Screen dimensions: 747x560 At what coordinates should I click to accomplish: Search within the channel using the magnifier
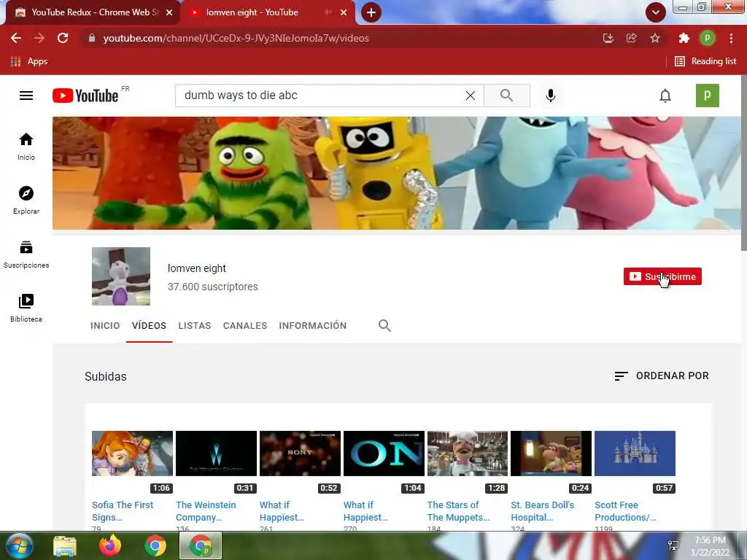pyautogui.click(x=384, y=326)
